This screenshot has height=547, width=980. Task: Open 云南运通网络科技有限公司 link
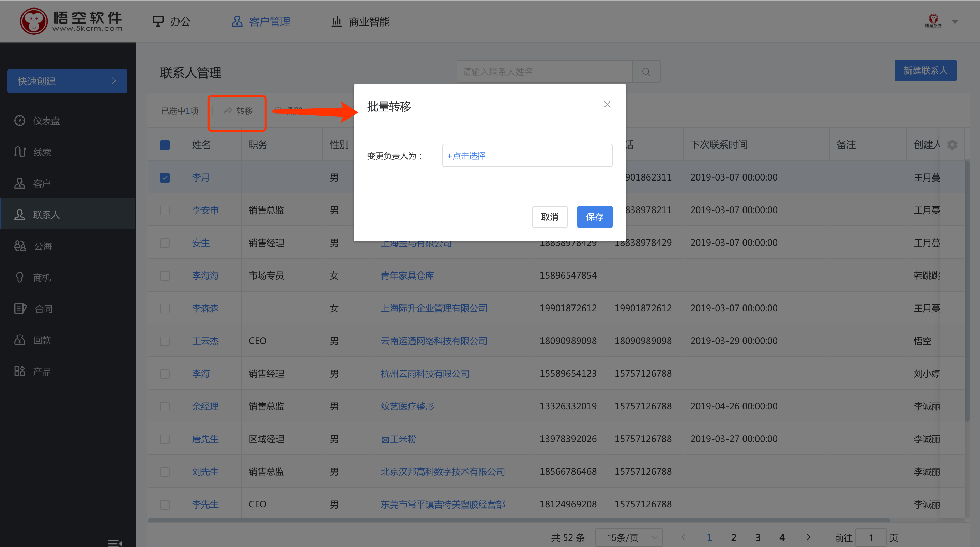tap(434, 341)
